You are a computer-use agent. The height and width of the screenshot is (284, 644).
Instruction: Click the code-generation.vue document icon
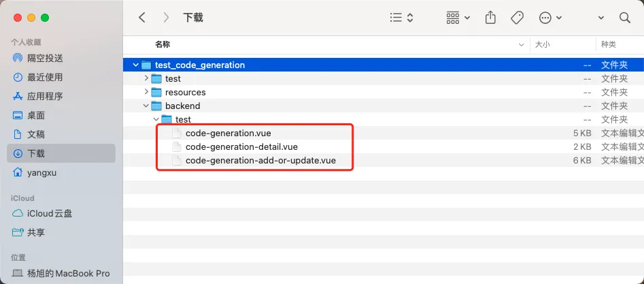point(177,133)
